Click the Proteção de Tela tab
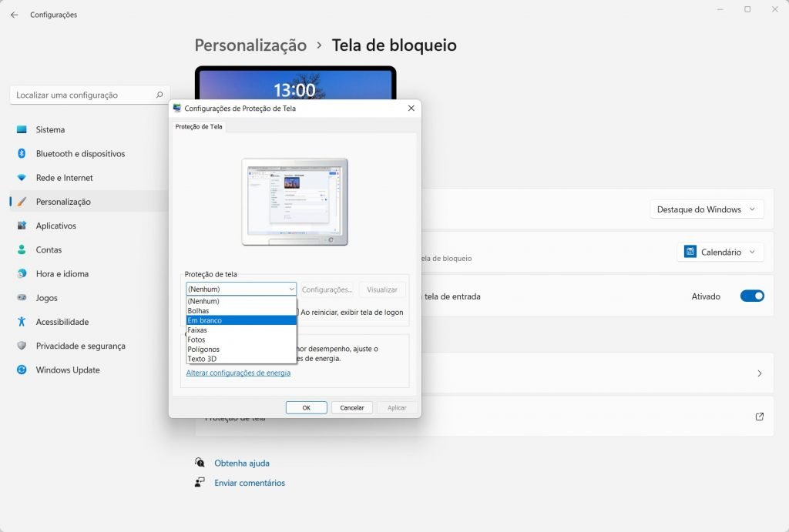The height and width of the screenshot is (532, 789). click(x=199, y=127)
